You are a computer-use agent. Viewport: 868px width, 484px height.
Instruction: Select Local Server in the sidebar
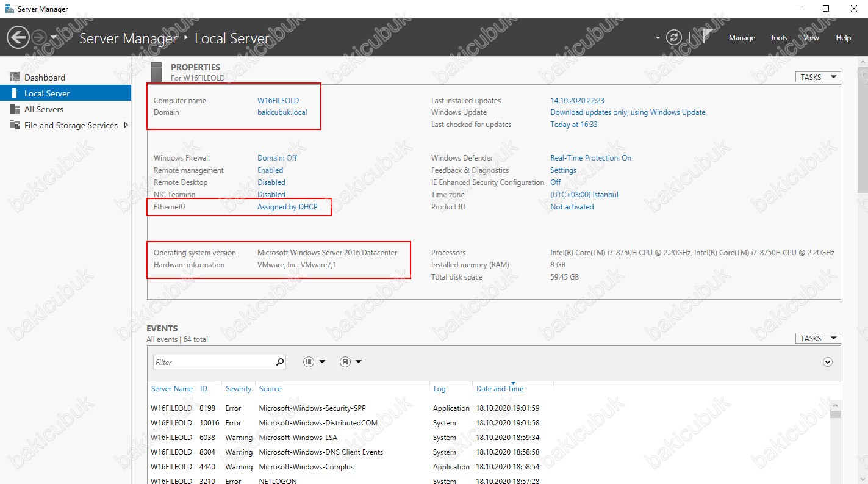65,93
